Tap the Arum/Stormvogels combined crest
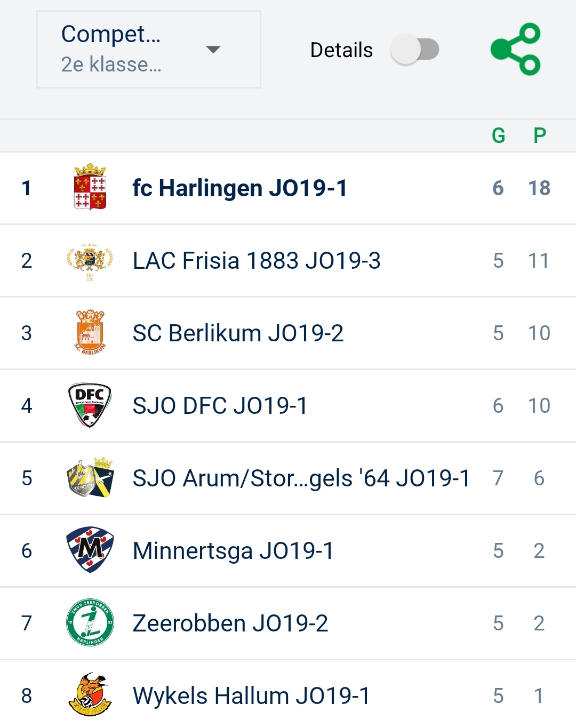 [x=90, y=478]
